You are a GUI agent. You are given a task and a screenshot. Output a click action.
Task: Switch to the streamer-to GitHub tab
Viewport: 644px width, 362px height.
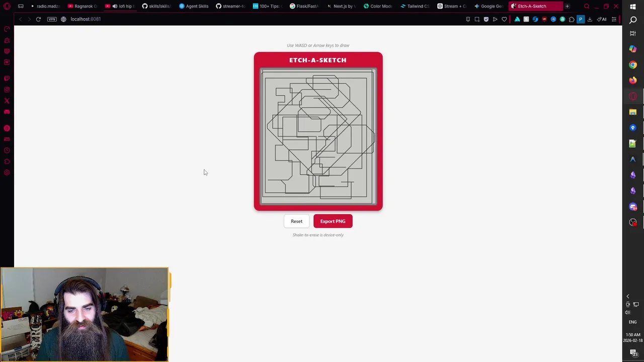tap(231, 6)
